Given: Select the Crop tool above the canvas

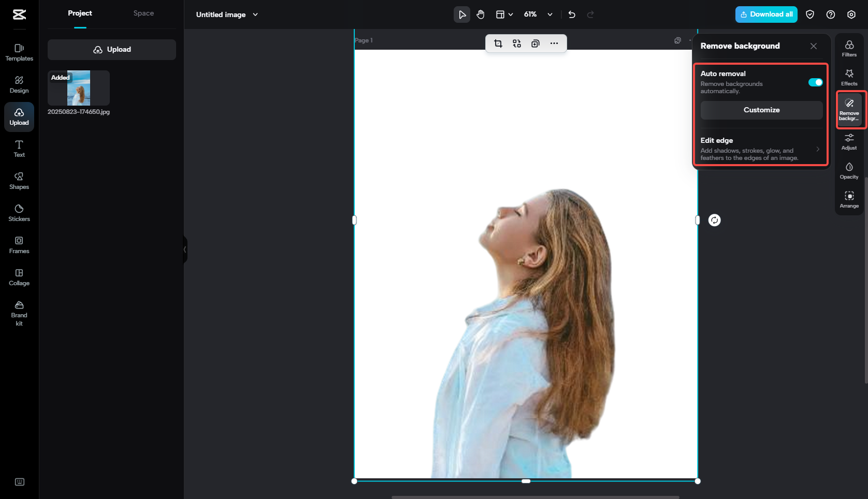Looking at the screenshot, I should [x=497, y=43].
